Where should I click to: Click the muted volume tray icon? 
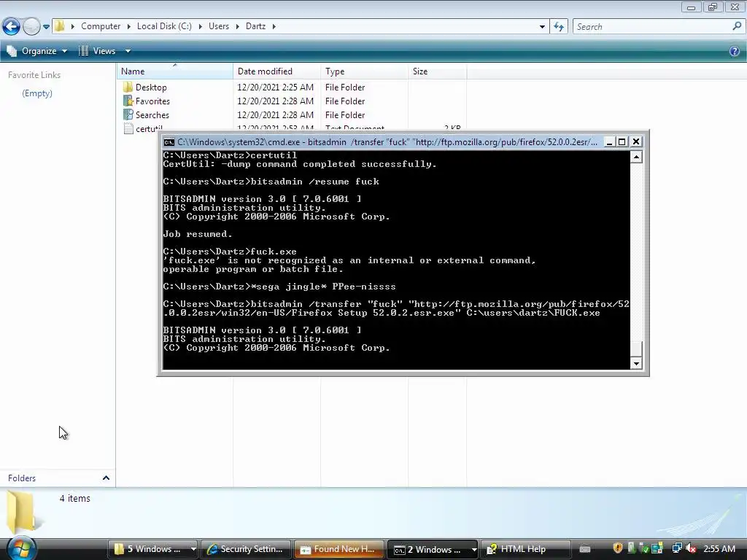pos(691,548)
